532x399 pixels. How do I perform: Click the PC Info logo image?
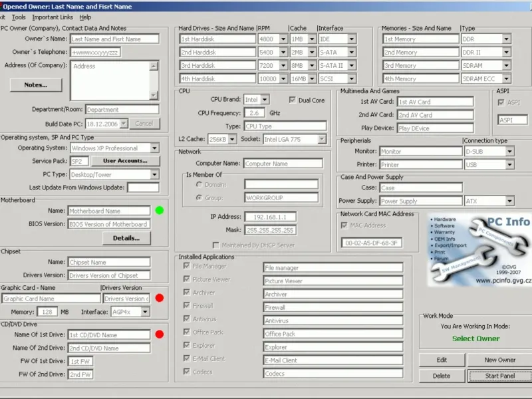(x=479, y=251)
